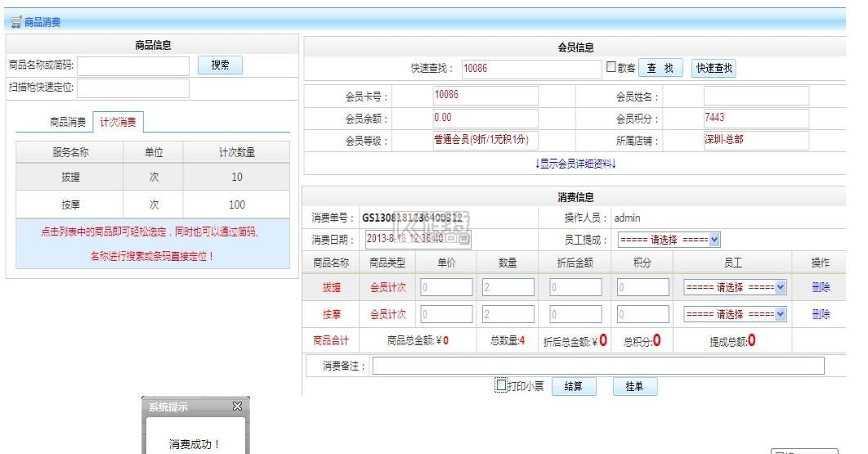Image resolution: width=868 pixels, height=454 pixels.
Task: Click the 快速查找 button
Action: pos(714,69)
